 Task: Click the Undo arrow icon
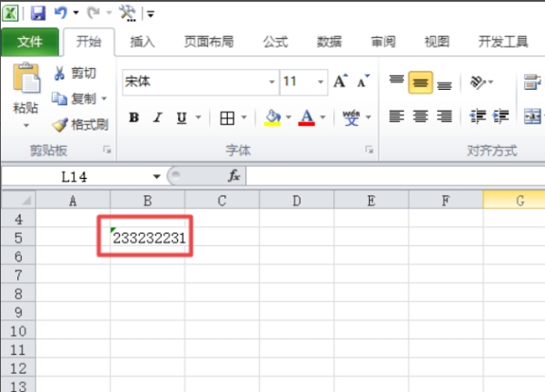[x=60, y=14]
